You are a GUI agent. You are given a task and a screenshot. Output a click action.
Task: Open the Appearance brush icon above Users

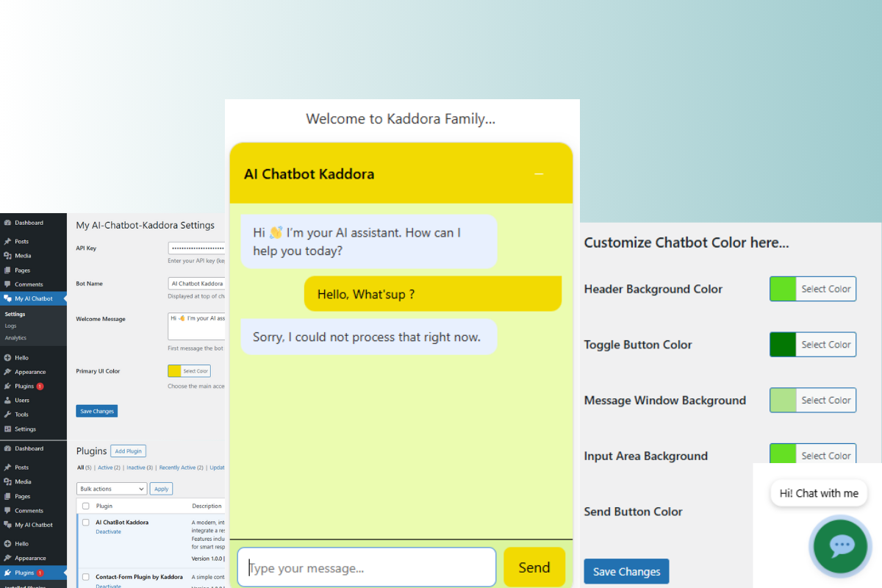[7, 372]
